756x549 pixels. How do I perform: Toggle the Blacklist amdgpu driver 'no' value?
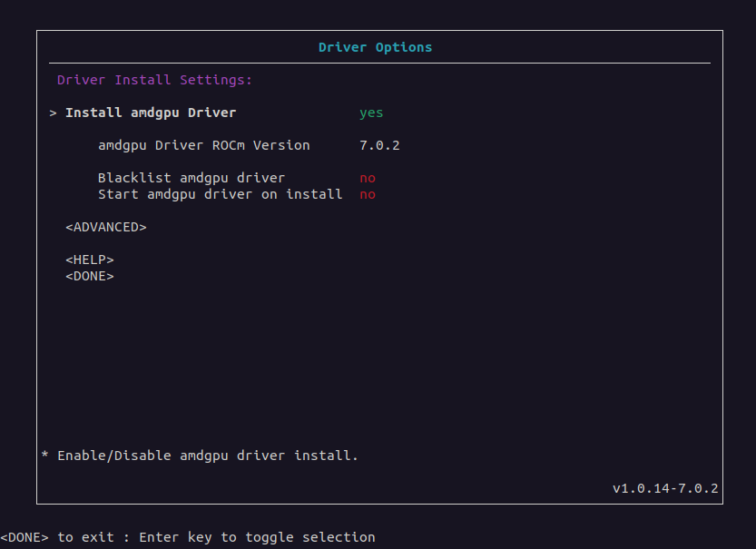point(368,178)
